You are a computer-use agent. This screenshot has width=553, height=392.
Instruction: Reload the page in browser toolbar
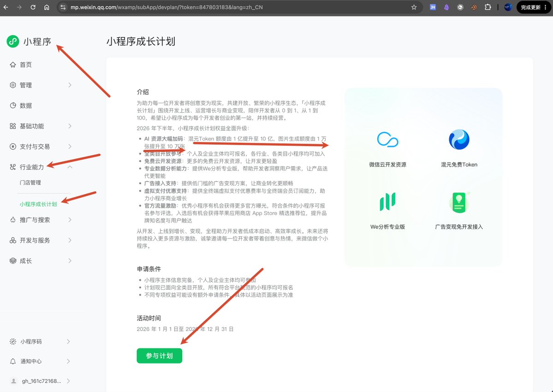pyautogui.click(x=33, y=7)
